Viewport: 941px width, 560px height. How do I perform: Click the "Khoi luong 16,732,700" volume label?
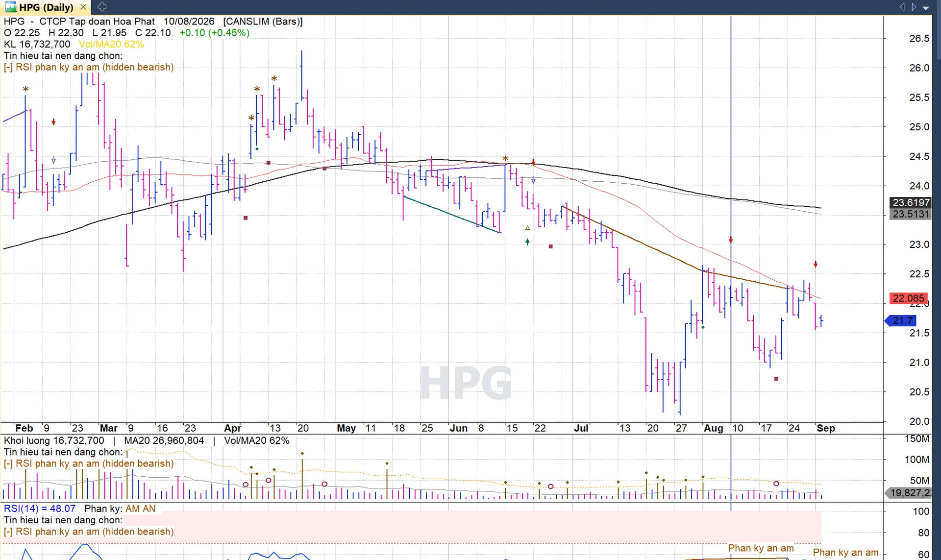[x=54, y=440]
